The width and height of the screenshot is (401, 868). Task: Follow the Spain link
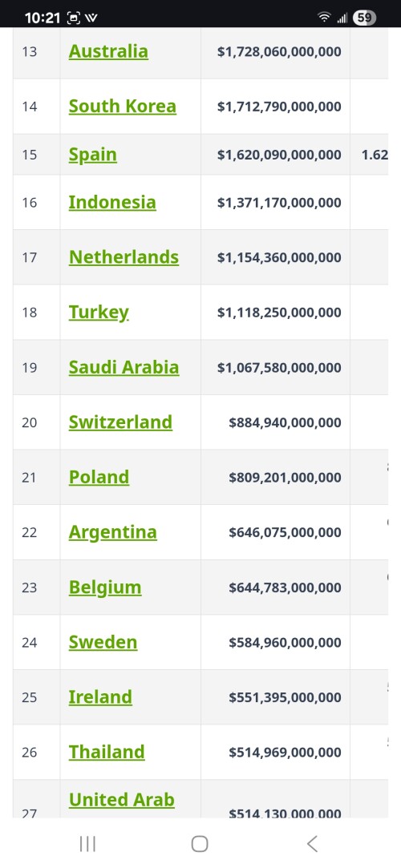[92, 155]
